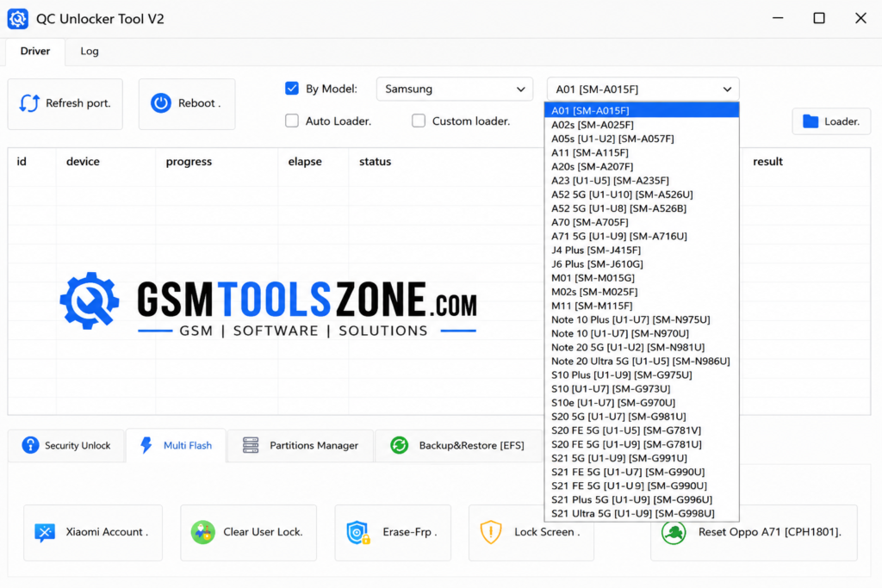The height and width of the screenshot is (588, 882).
Task: Click the Clear User Lock button label
Action: click(264, 532)
